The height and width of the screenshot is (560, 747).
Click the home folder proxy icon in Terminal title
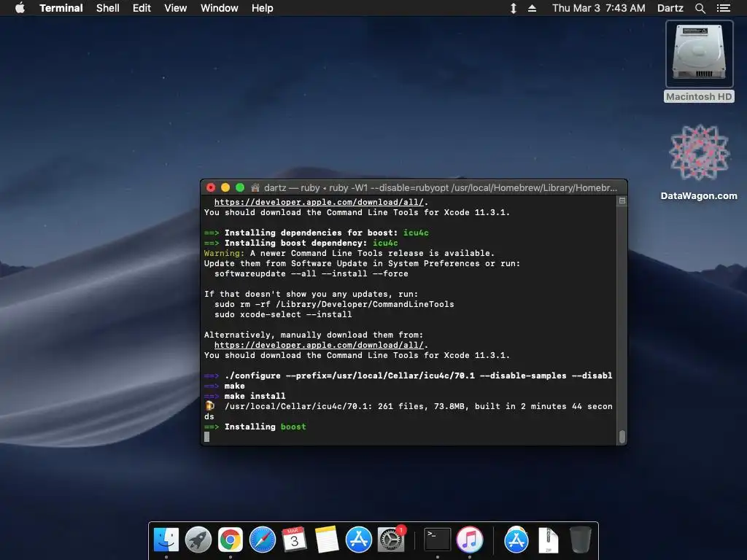click(x=255, y=187)
